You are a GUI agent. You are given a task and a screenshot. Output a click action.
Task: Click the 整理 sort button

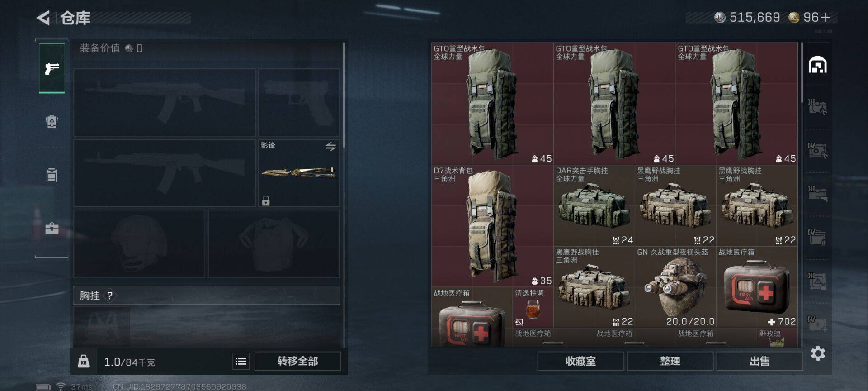(670, 361)
